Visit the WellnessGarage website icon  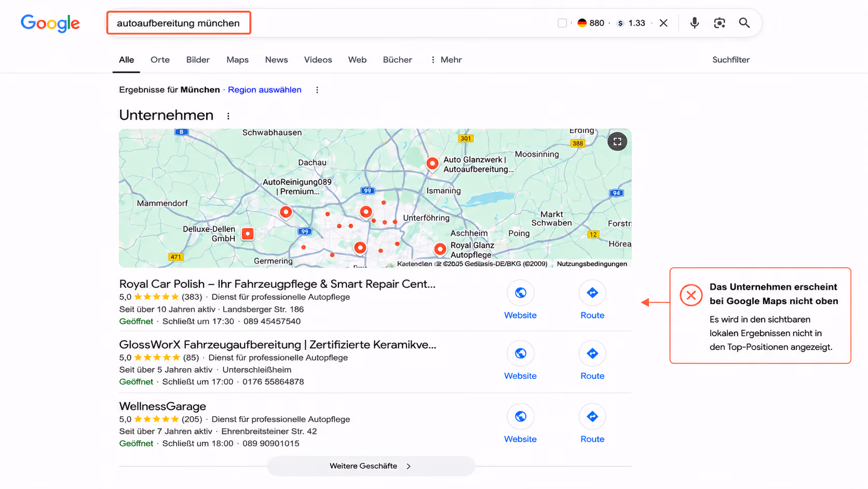520,416
